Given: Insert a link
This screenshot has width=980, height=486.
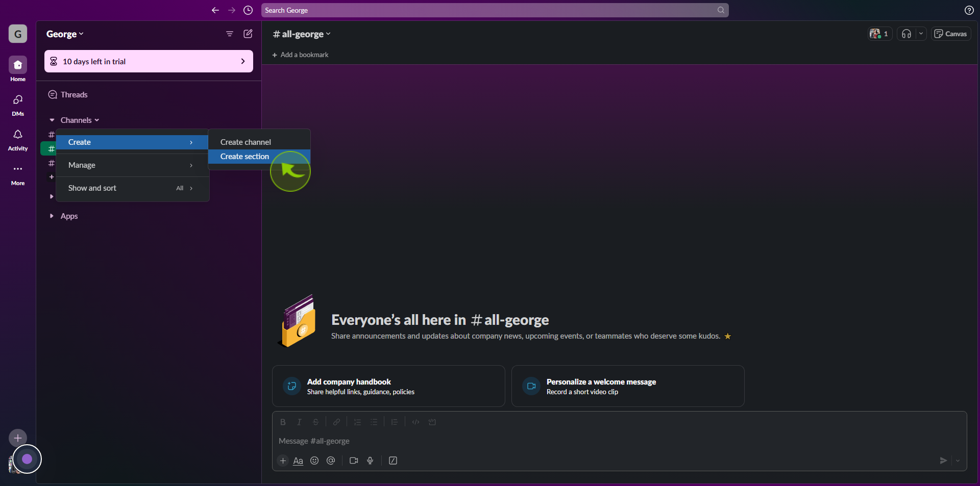Looking at the screenshot, I should (336, 422).
